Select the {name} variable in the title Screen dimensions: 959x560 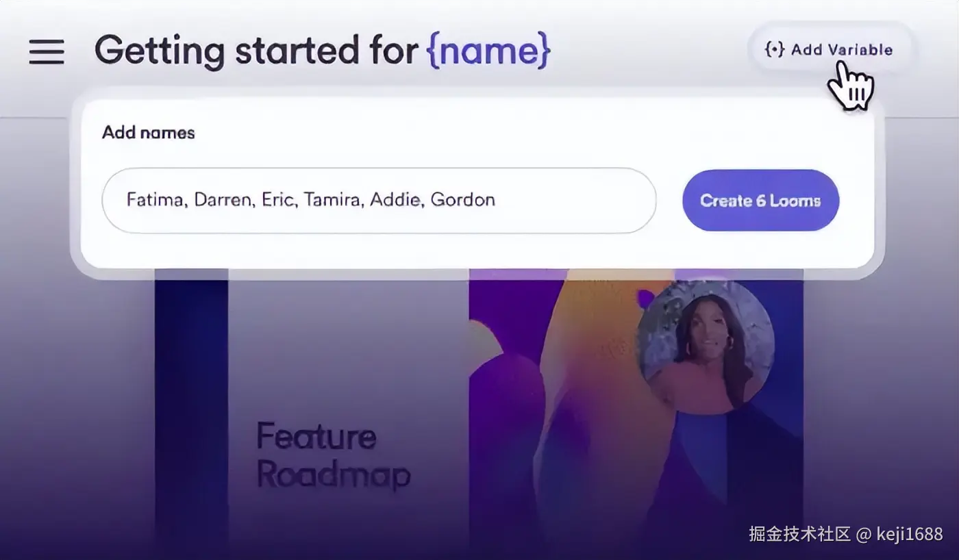[488, 51]
